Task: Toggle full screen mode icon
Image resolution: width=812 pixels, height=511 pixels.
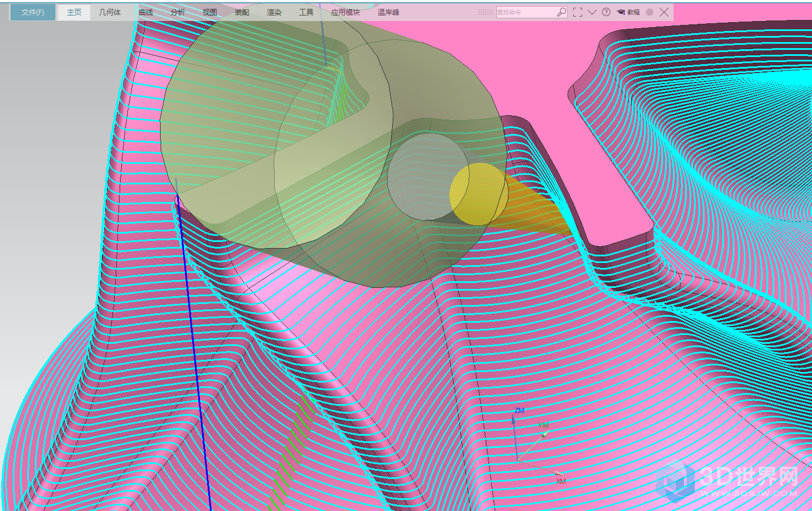Action: 578,12
